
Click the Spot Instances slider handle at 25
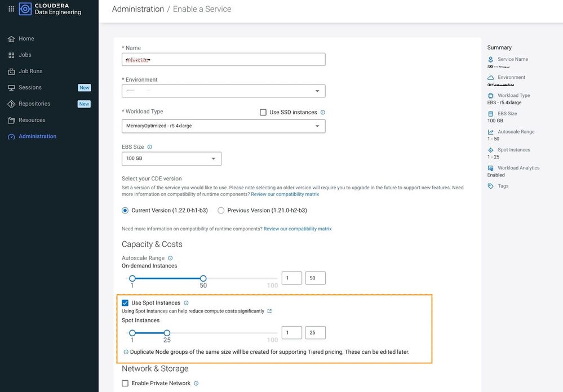(167, 333)
